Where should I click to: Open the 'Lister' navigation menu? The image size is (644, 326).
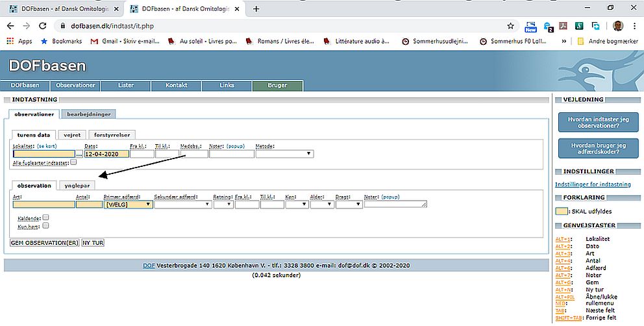click(126, 86)
